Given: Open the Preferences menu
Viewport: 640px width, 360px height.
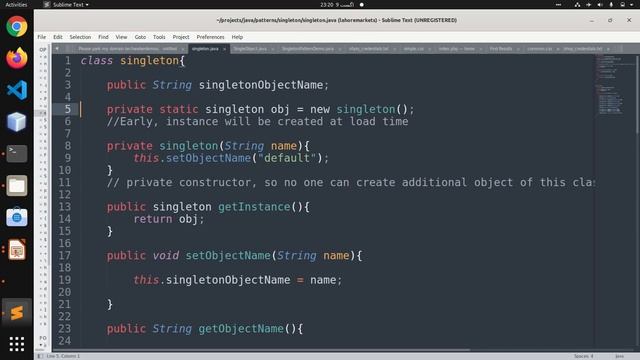Looking at the screenshot, I should 210,37.
